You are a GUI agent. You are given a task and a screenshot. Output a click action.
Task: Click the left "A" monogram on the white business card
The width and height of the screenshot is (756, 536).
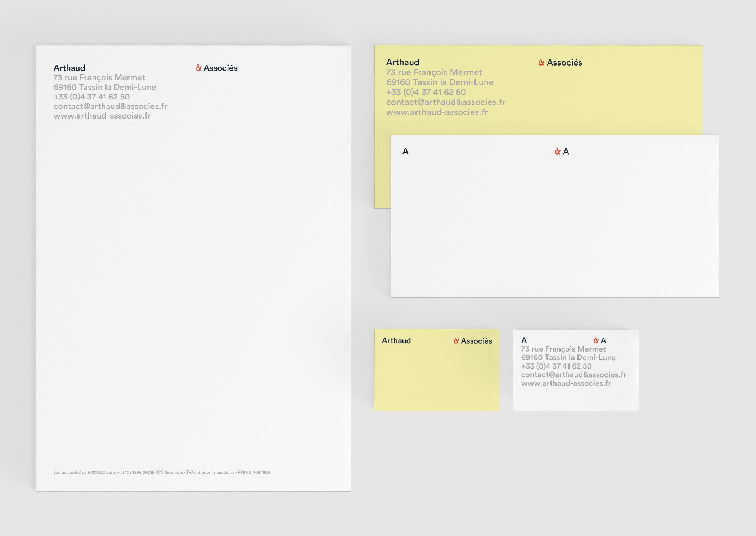pyautogui.click(x=524, y=340)
